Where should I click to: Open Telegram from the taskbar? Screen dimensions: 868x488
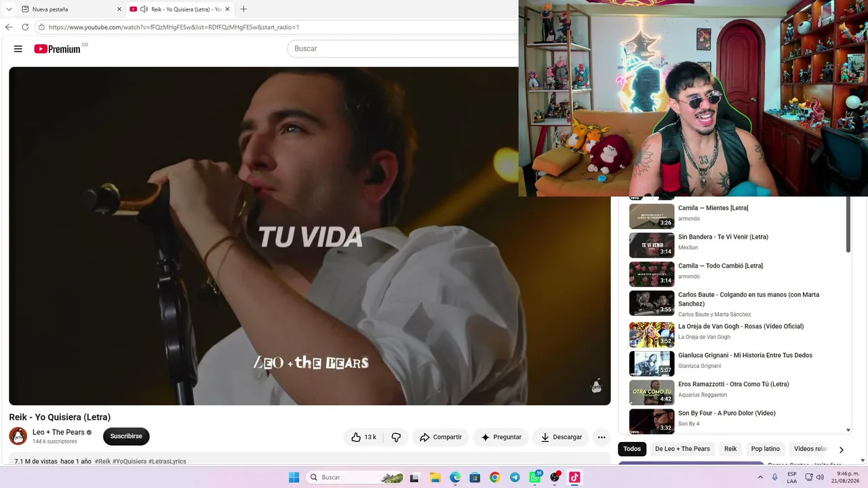(x=515, y=477)
